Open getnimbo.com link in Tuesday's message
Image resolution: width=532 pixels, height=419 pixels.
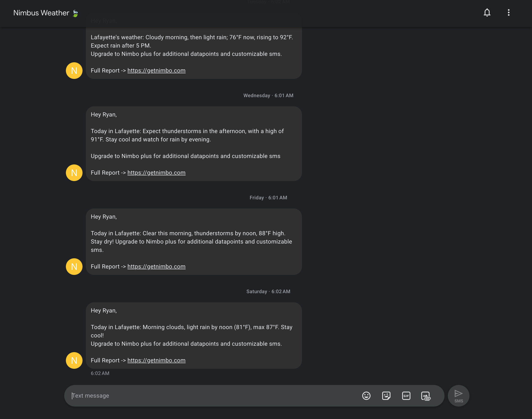point(156,70)
